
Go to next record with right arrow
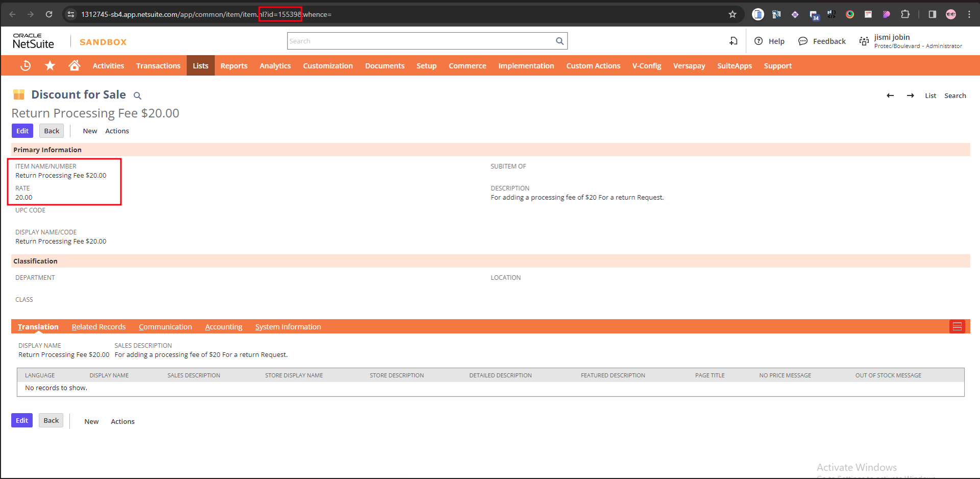pos(910,95)
